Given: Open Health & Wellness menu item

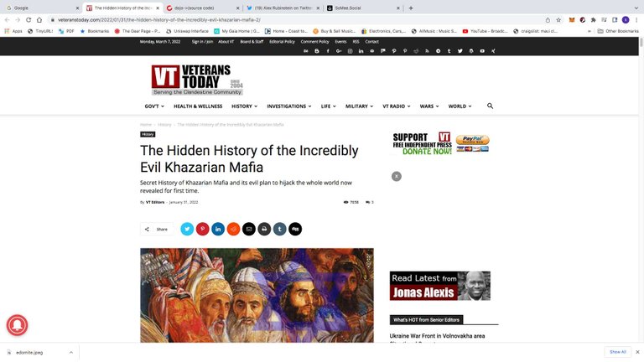Looking at the screenshot, I should tap(198, 106).
